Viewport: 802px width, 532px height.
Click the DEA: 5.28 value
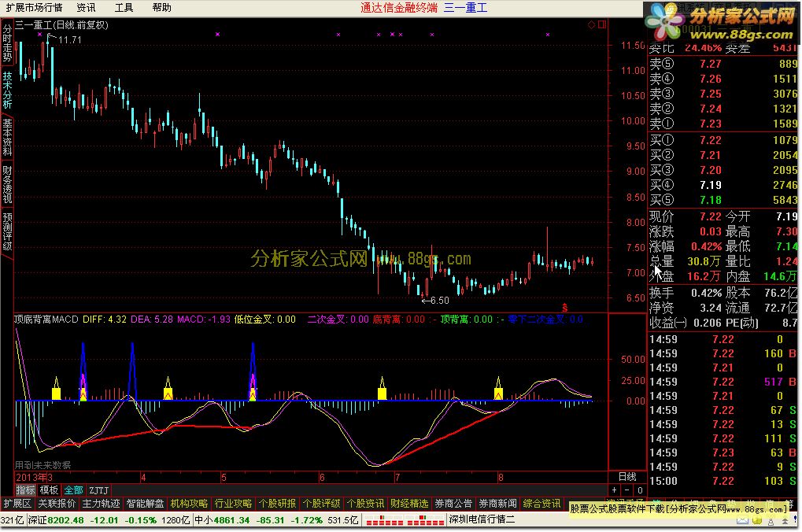(151, 320)
